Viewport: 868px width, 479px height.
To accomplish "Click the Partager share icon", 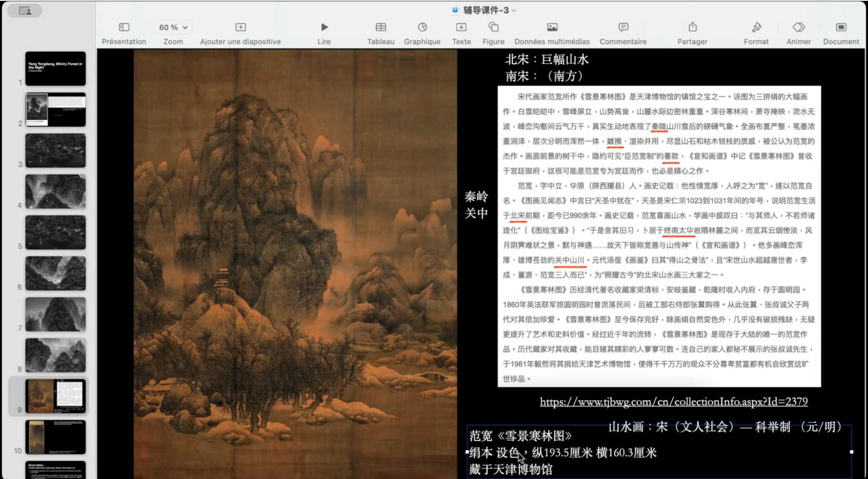I will click(x=692, y=27).
